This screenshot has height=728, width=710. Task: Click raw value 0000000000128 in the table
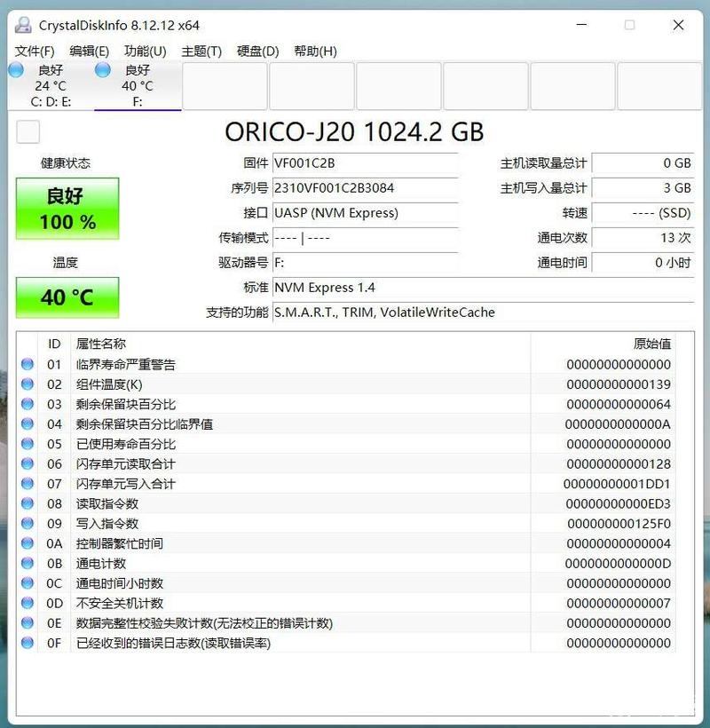tap(619, 463)
